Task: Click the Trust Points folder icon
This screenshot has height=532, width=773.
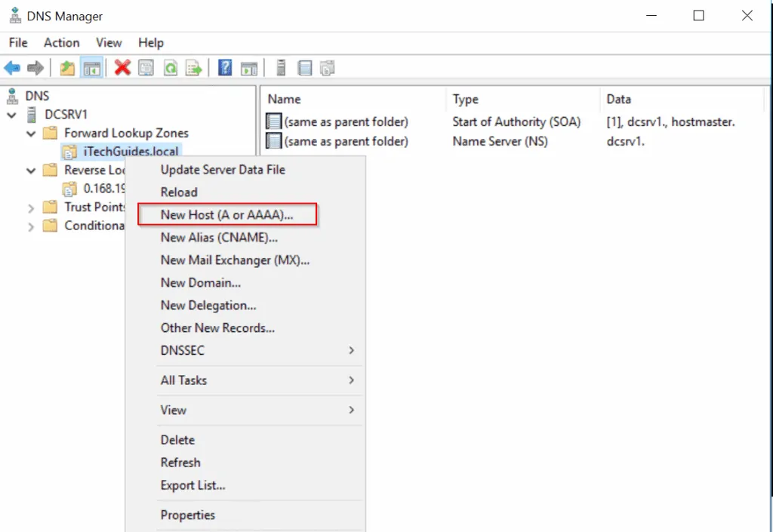Action: pyautogui.click(x=50, y=207)
